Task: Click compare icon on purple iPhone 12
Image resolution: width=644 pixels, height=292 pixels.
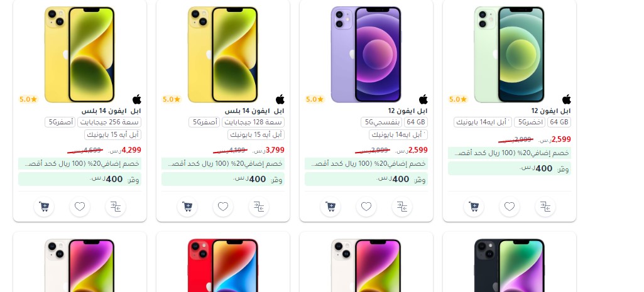Action: [402, 207]
